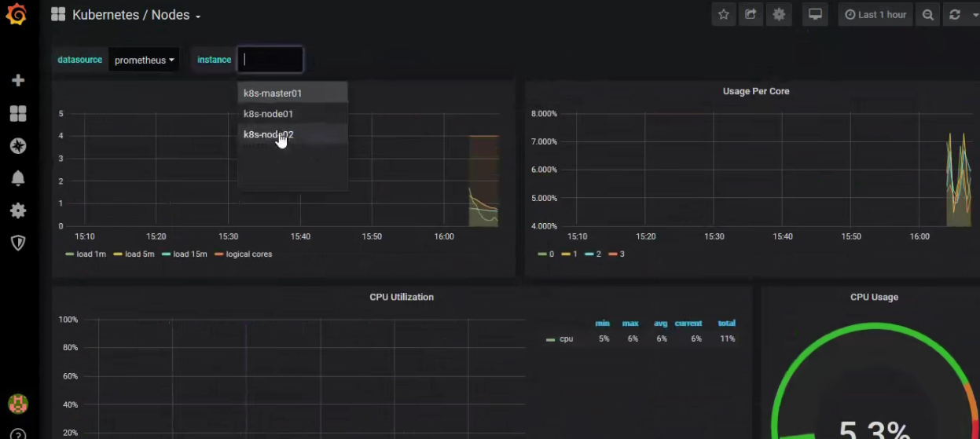Share the dashboard via share icon
This screenshot has width=980, height=439.
[x=751, y=15]
